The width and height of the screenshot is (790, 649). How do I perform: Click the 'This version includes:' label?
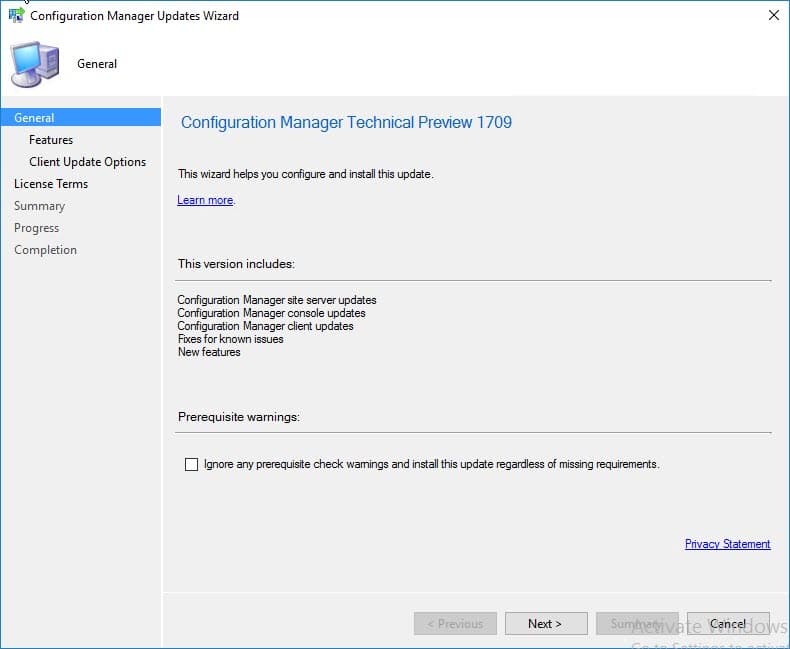click(236, 264)
